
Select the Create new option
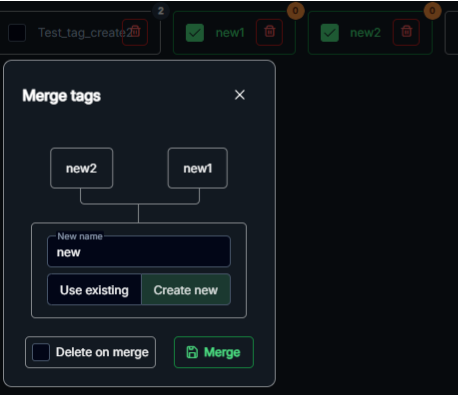pos(186,290)
